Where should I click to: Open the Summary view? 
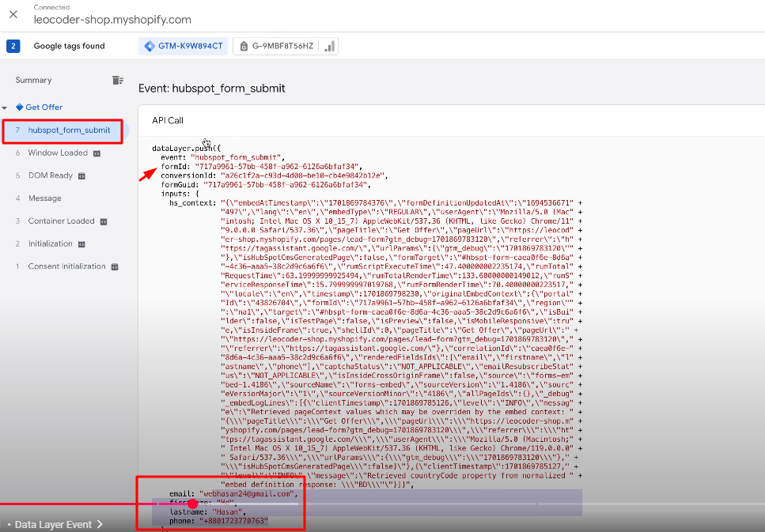[33, 80]
